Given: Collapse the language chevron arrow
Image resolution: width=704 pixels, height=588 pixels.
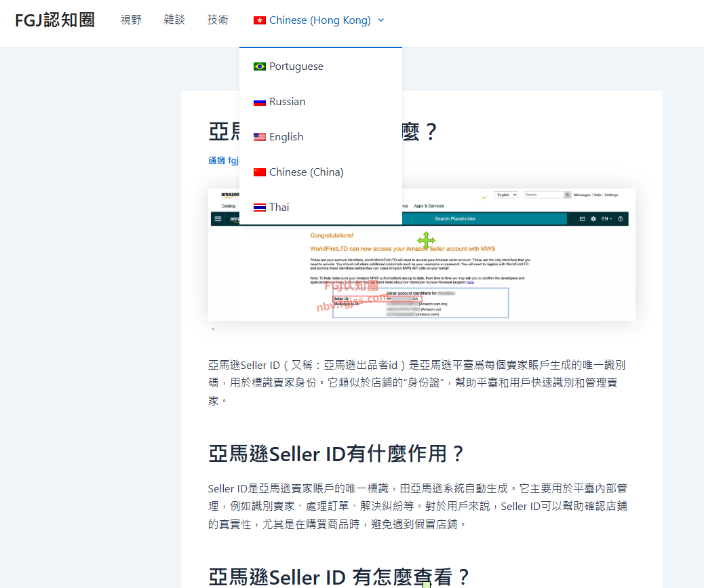Looking at the screenshot, I should 380,20.
